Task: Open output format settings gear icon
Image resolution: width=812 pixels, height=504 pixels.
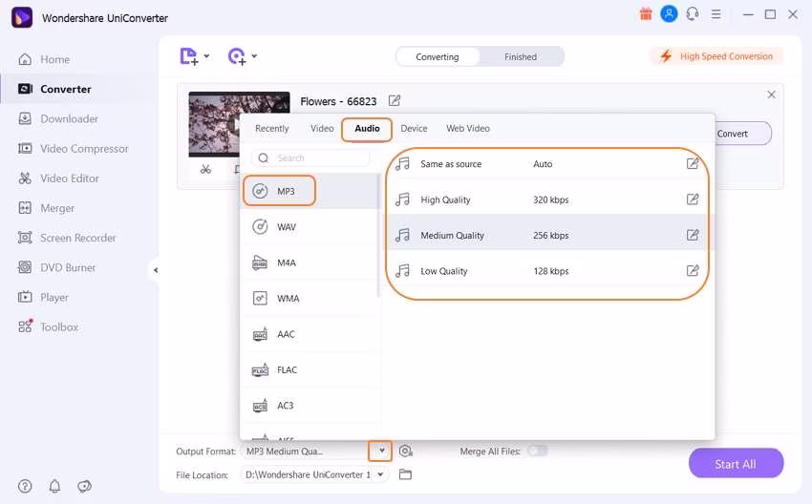Action: pos(405,451)
